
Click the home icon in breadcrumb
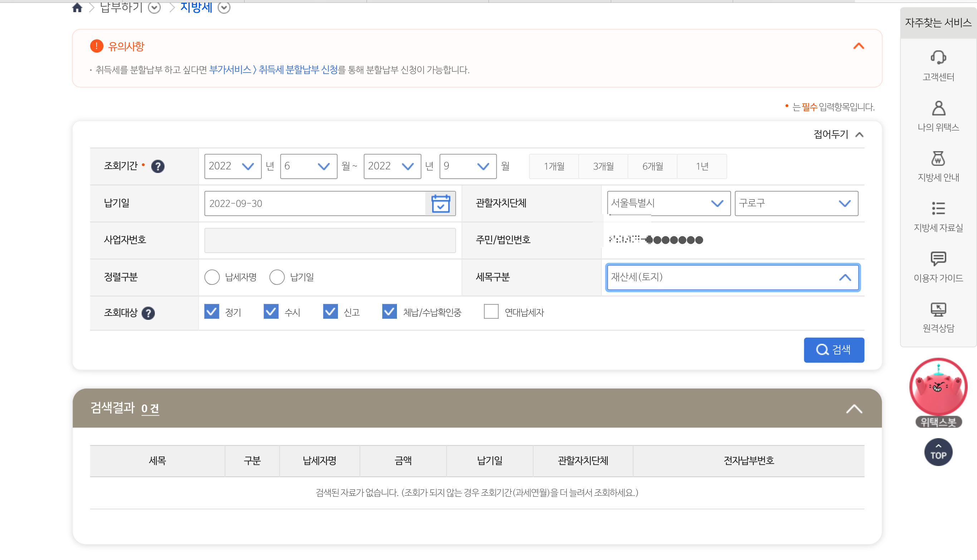[77, 7]
